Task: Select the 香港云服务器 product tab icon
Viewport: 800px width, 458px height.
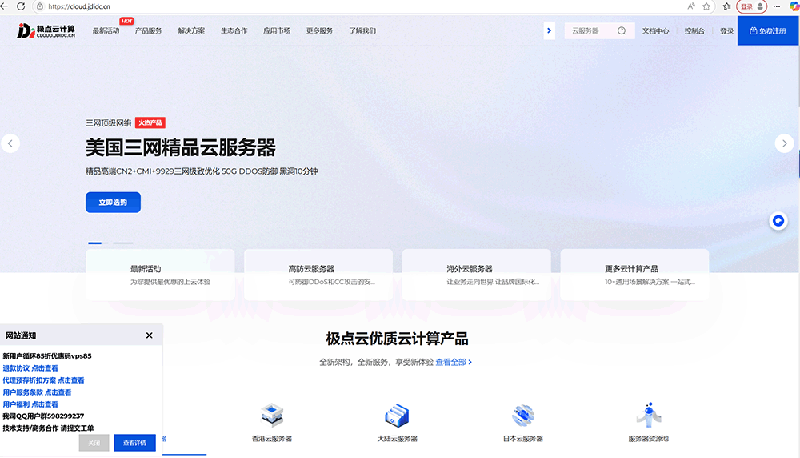Action: click(x=272, y=415)
